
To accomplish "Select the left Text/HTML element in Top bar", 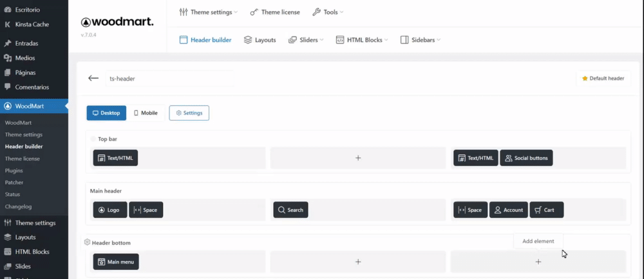I will [115, 157].
